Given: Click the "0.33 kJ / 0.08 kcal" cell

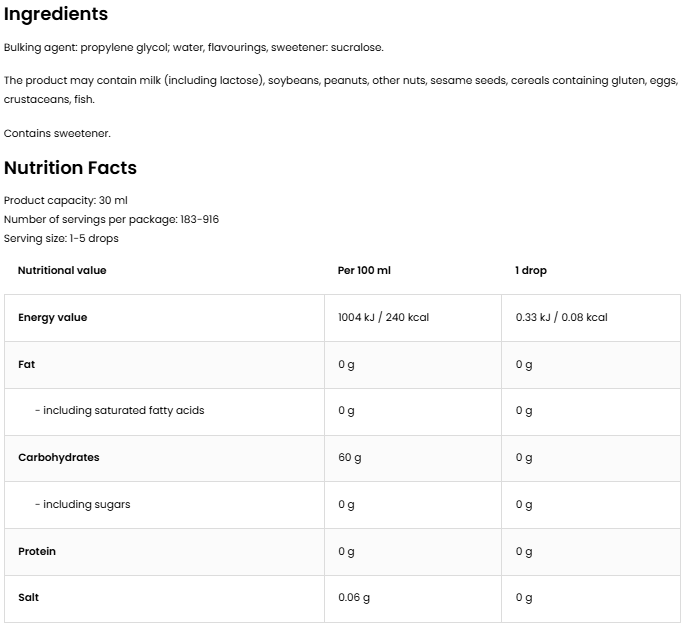Looking at the screenshot, I should (x=561, y=318).
